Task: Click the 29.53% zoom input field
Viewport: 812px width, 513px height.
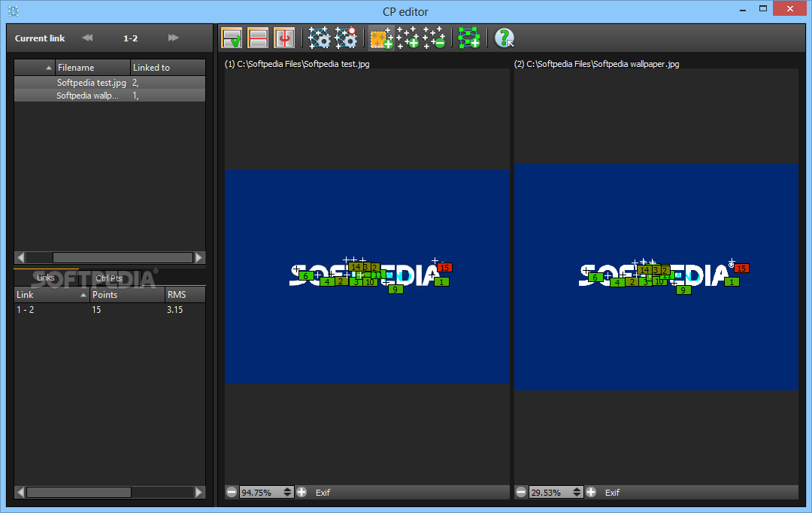Action: 550,492
